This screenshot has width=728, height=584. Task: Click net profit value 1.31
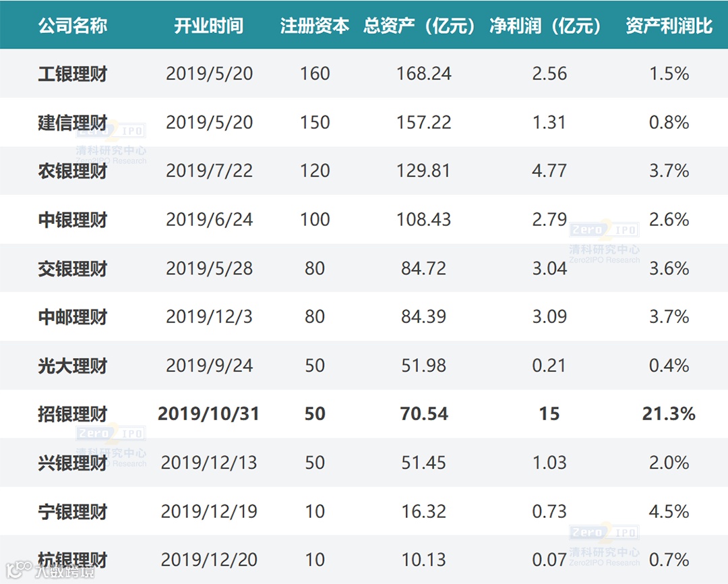[549, 123]
